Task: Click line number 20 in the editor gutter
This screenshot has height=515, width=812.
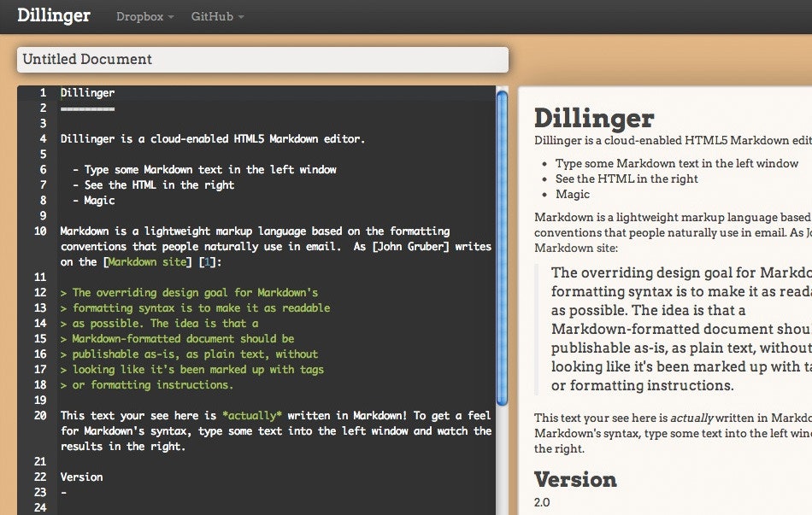Action: (x=39, y=416)
